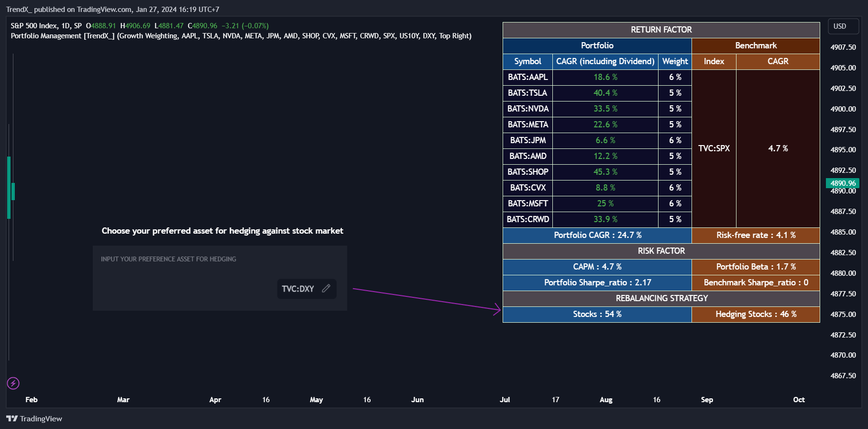
Task: Click the Feb label on time axis
Action: 32,400
